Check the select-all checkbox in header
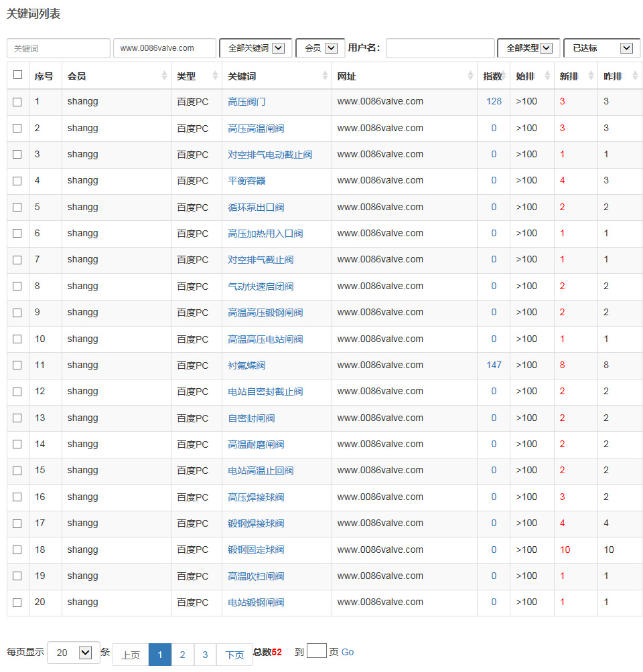 click(x=17, y=75)
